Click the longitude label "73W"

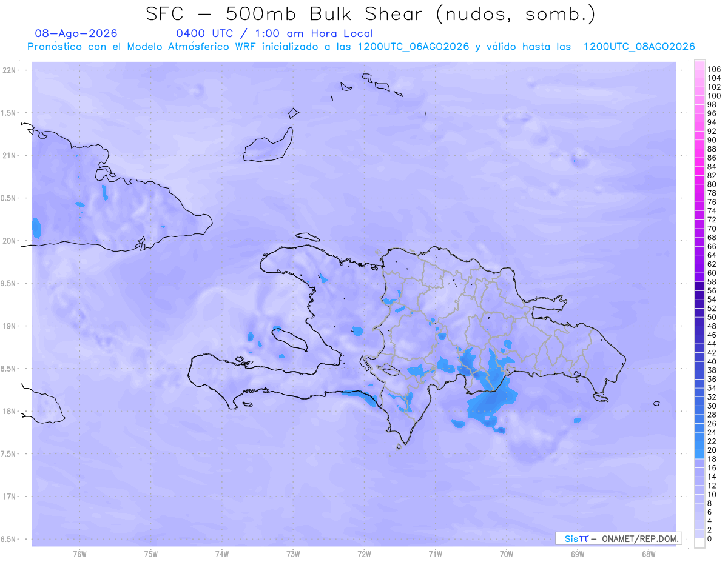[x=293, y=554]
